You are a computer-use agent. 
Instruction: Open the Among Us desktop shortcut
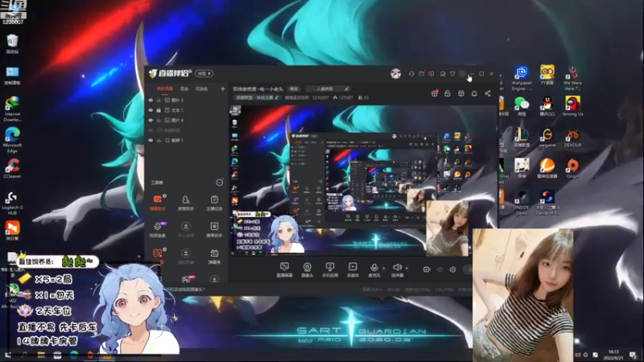(x=572, y=106)
